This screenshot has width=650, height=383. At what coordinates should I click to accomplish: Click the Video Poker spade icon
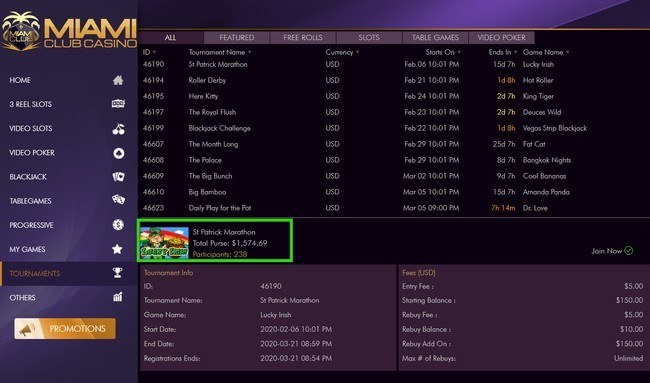119,153
